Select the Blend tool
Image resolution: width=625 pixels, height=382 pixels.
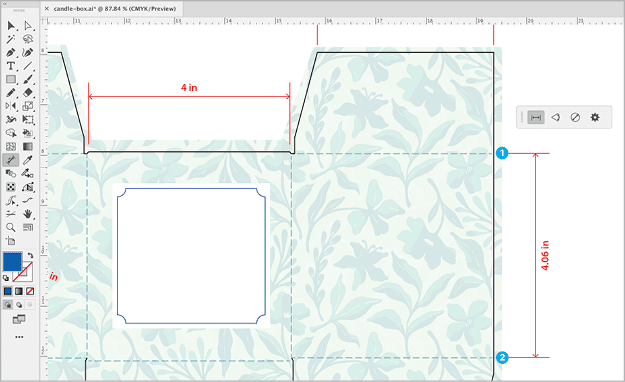11,173
